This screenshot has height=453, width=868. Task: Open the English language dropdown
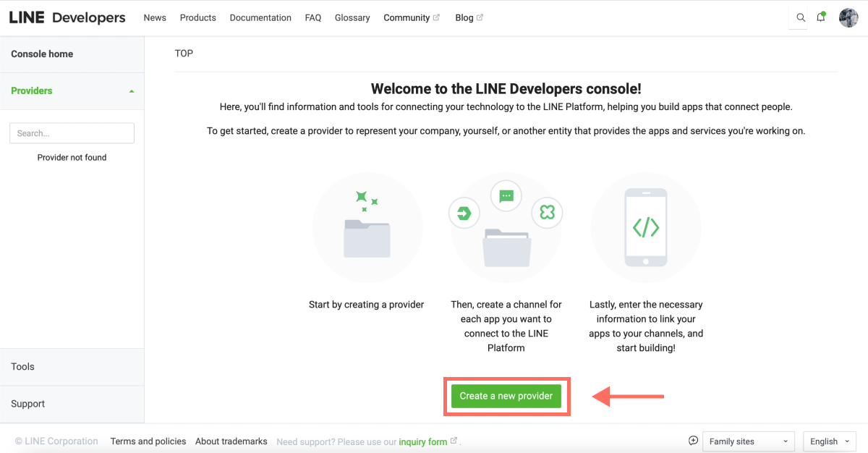click(829, 441)
